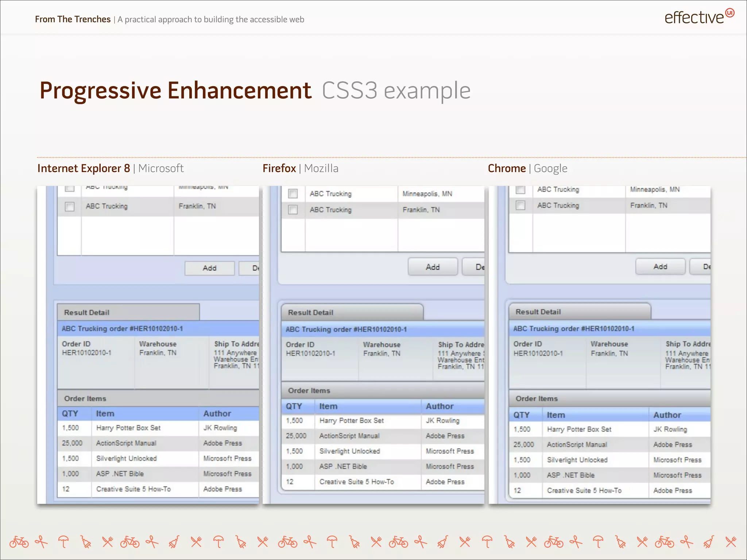Click quantity '12' in Chrome table

pos(517,490)
